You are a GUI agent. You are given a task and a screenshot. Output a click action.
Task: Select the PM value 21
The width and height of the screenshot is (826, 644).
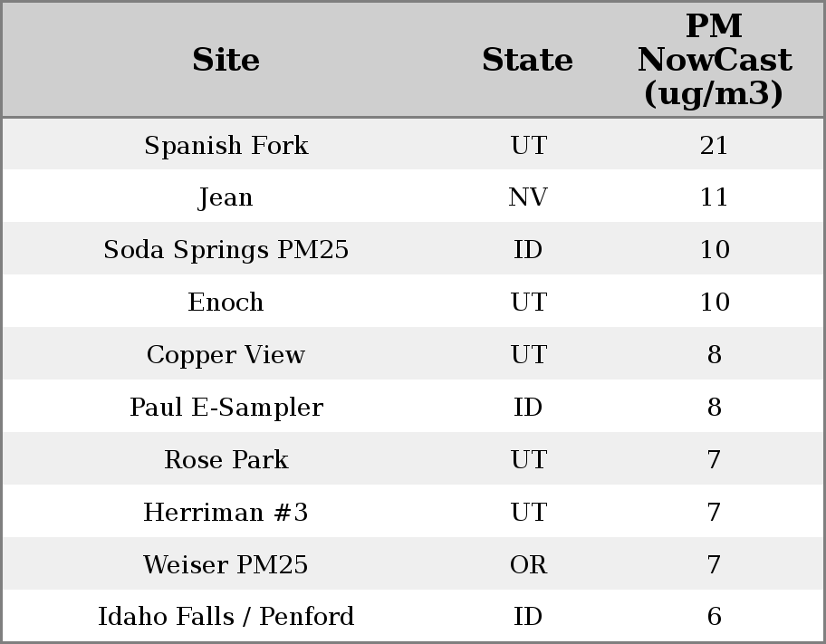click(714, 145)
